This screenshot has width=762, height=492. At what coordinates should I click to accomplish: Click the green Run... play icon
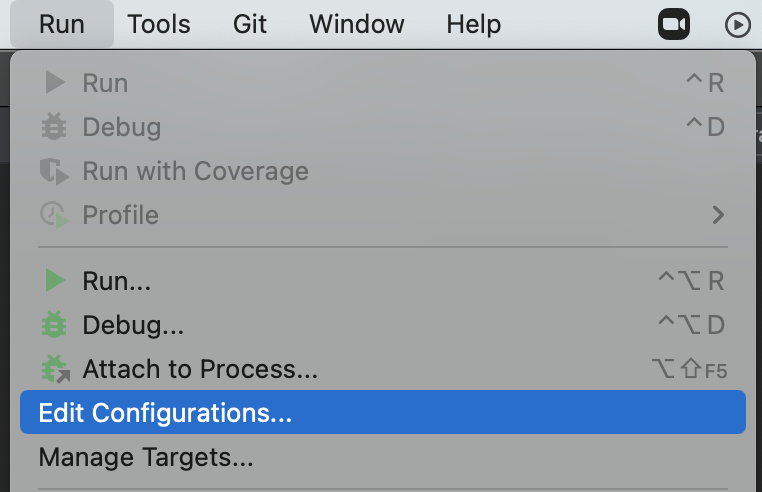[x=54, y=282]
